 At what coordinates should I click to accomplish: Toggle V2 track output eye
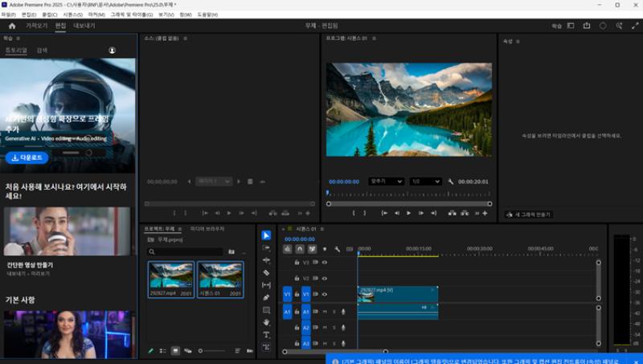point(325,278)
